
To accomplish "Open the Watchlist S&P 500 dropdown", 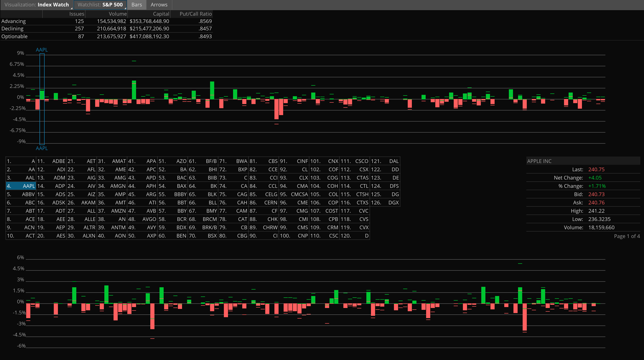I will tap(100, 5).
